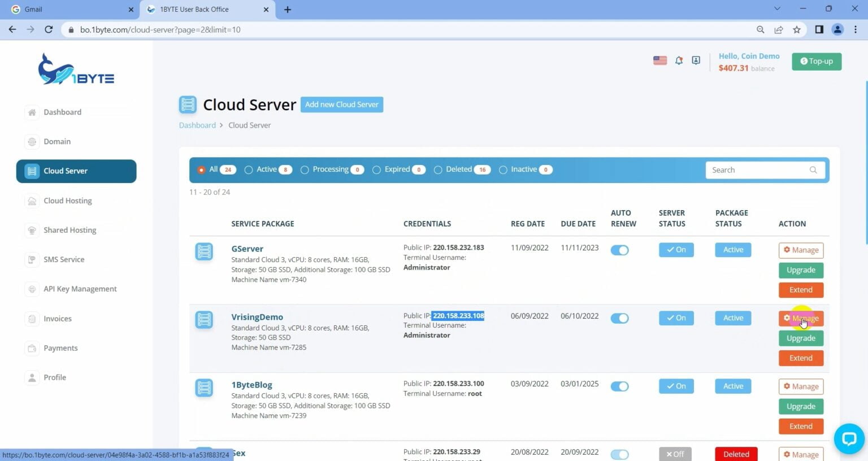Image resolution: width=868 pixels, height=461 pixels.
Task: Select the Inactive filter radio button
Action: coord(503,169)
